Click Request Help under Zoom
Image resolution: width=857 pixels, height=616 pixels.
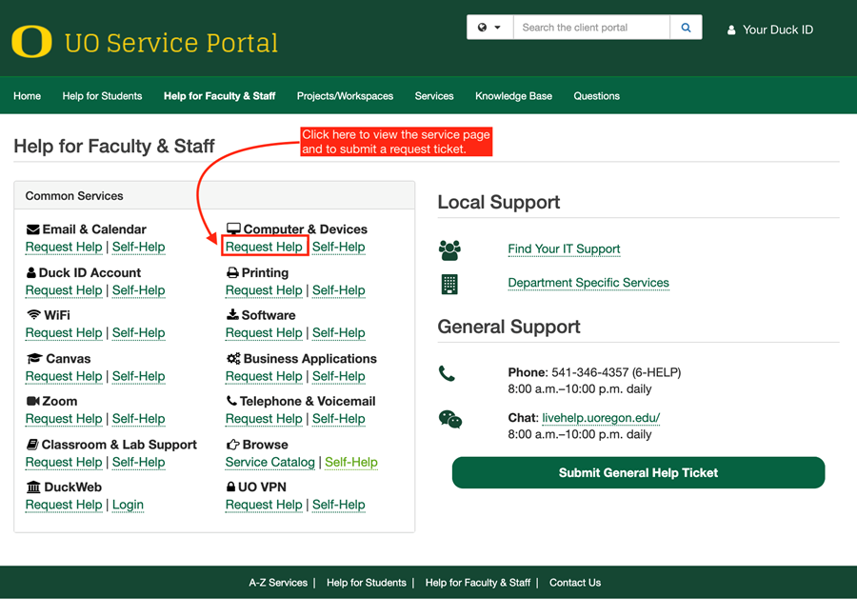coord(64,419)
